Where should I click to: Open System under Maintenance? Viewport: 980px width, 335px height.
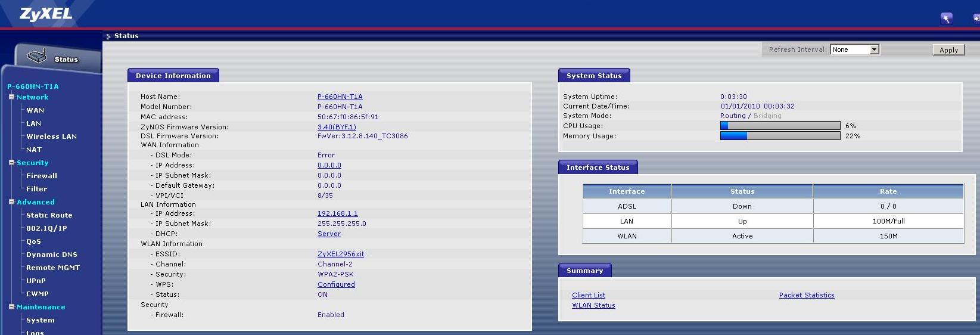click(41, 320)
